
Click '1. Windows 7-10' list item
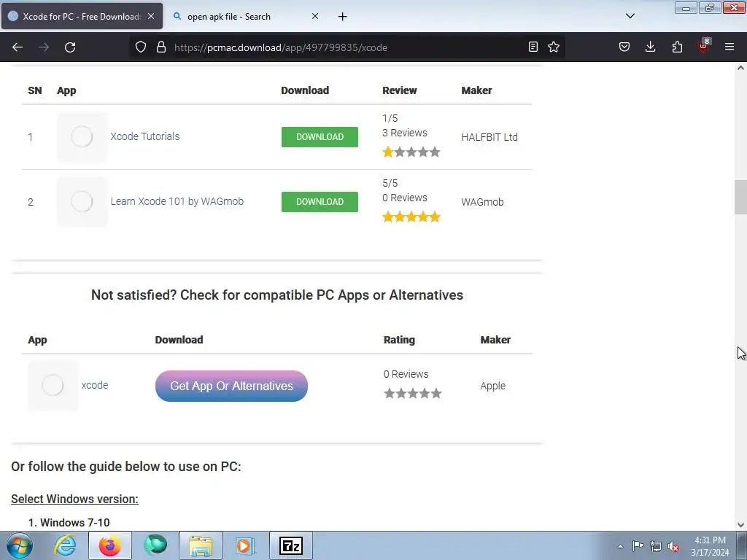click(69, 522)
